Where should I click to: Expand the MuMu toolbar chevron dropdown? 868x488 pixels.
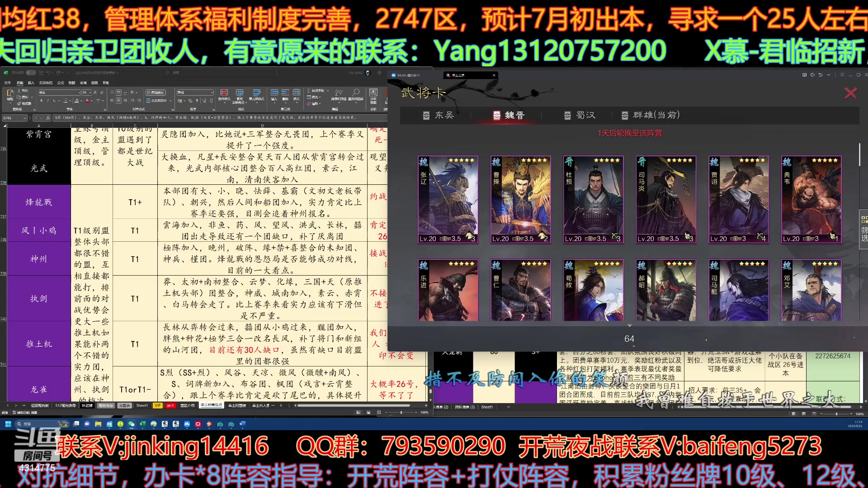(x=829, y=75)
